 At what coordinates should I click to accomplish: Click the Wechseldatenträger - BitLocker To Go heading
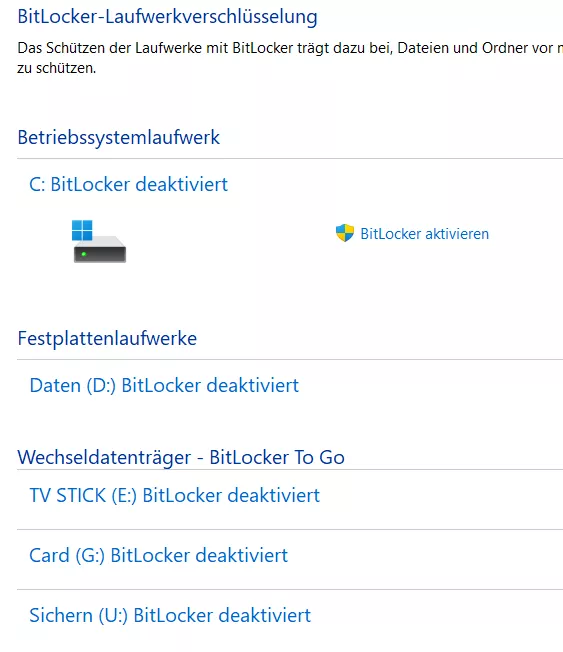(181, 457)
